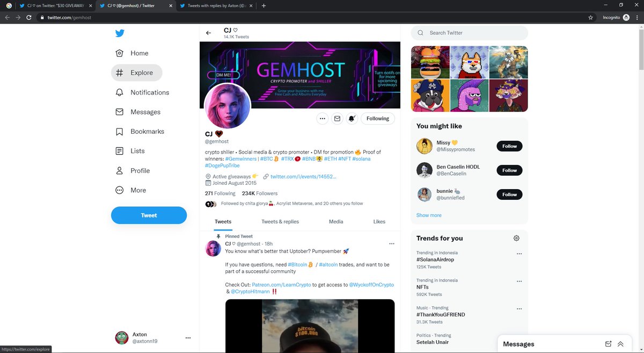Open the #SolanaAirdrop trend
The image size is (644, 353).
(x=435, y=260)
